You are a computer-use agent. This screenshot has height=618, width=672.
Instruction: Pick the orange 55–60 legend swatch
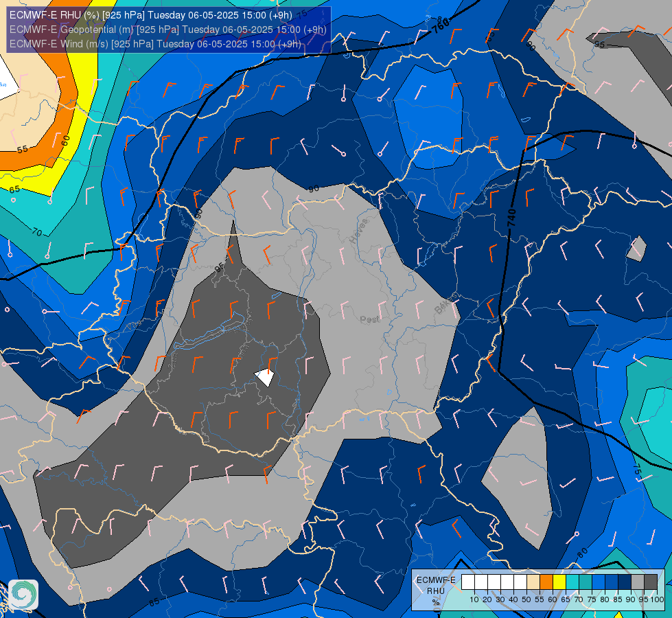point(546,582)
